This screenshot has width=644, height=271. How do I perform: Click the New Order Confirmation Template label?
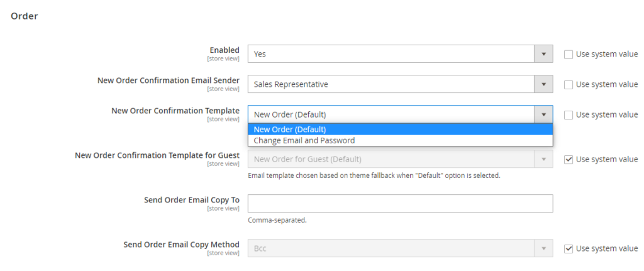point(175,111)
